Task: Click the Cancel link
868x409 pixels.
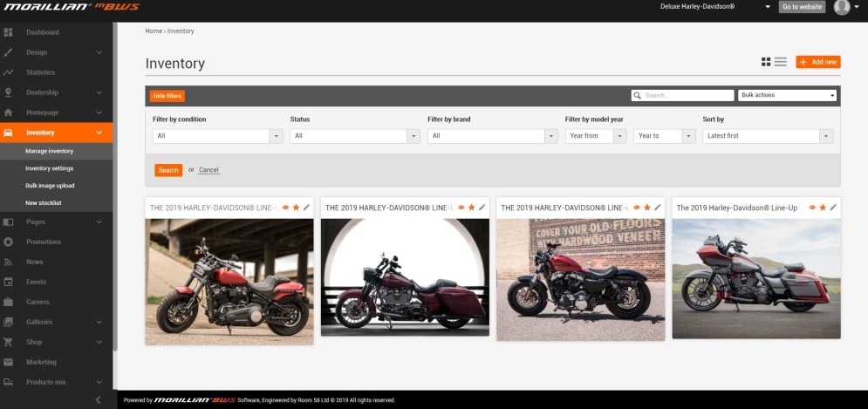Action: point(208,170)
